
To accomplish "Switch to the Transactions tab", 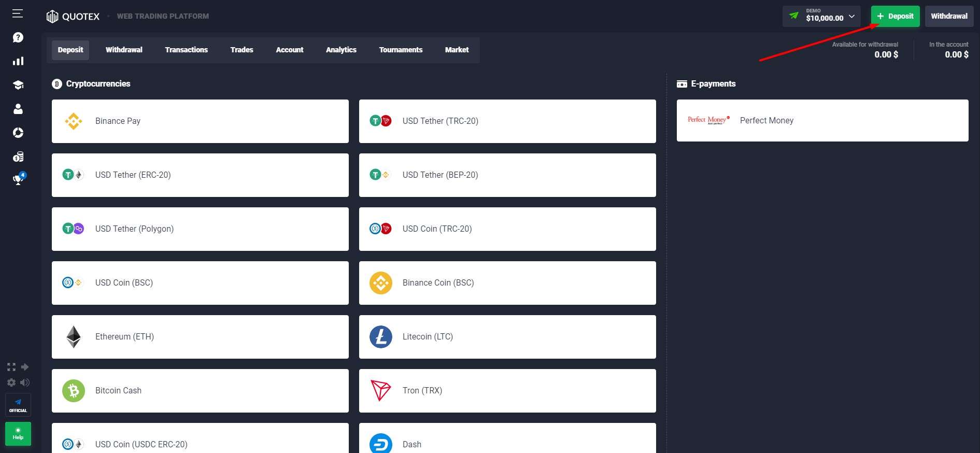I will coord(187,50).
